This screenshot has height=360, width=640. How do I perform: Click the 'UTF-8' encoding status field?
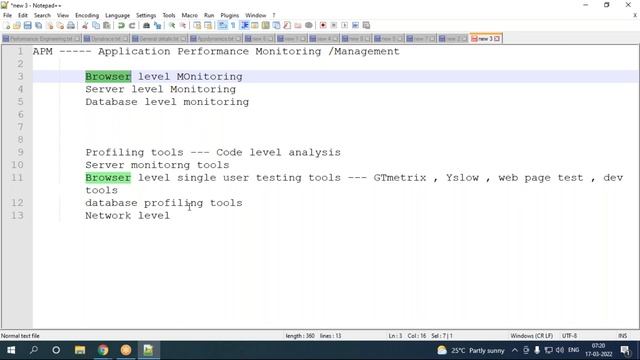point(569,336)
